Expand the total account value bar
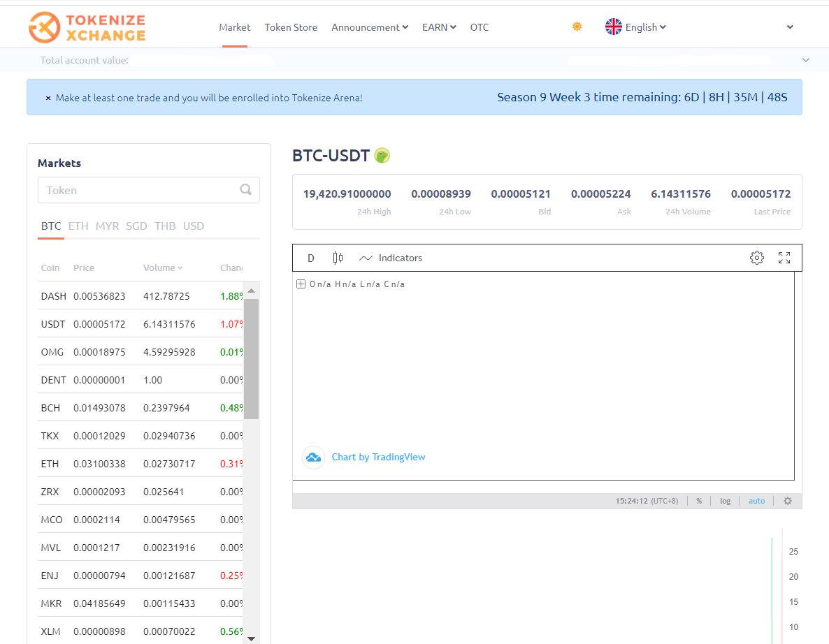 tap(806, 60)
